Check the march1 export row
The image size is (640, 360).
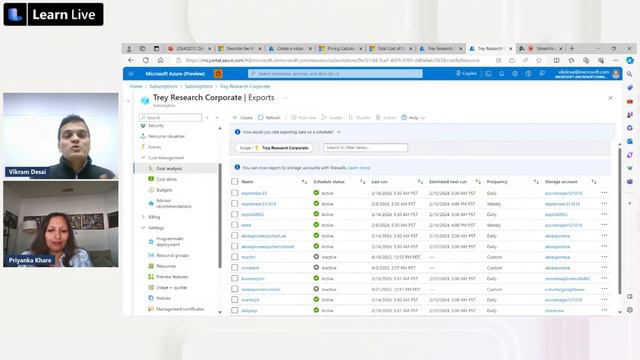tap(235, 257)
